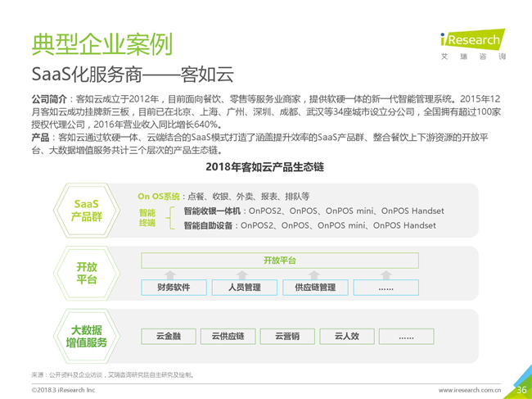The width and height of the screenshot is (532, 399).
Task: Click the page number 36 badge
Action: [x=521, y=390]
